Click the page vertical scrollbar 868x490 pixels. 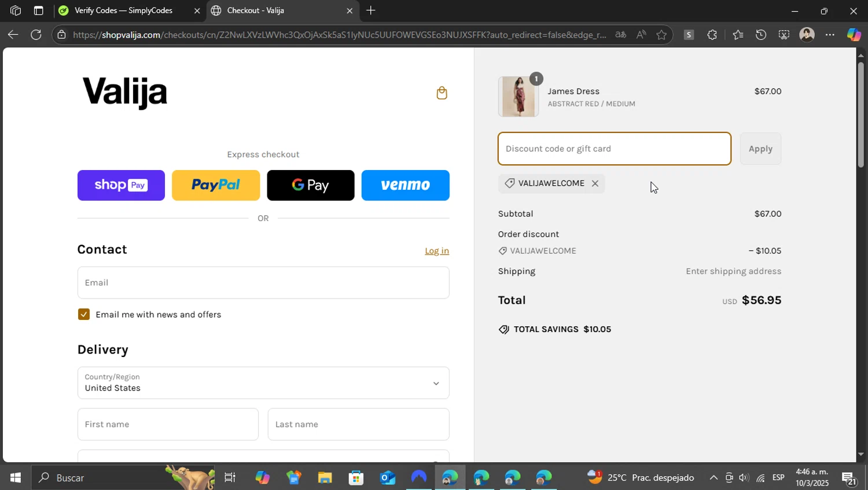pyautogui.click(x=861, y=116)
